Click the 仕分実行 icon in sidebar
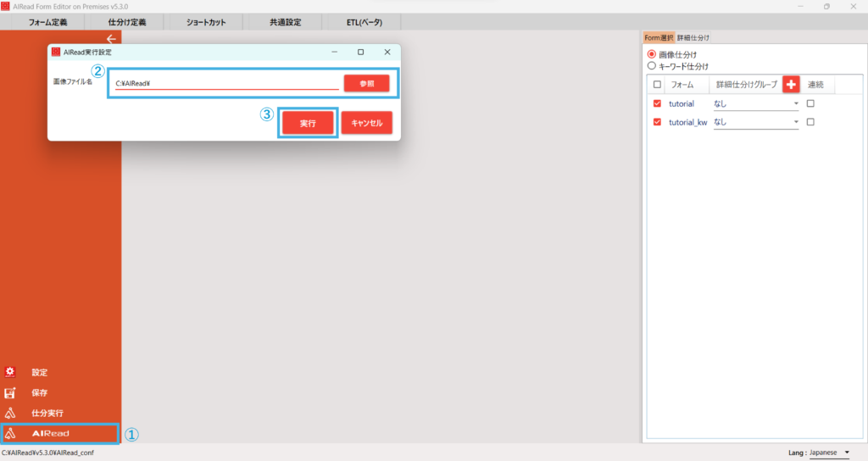The width and height of the screenshot is (868, 461). coord(10,414)
